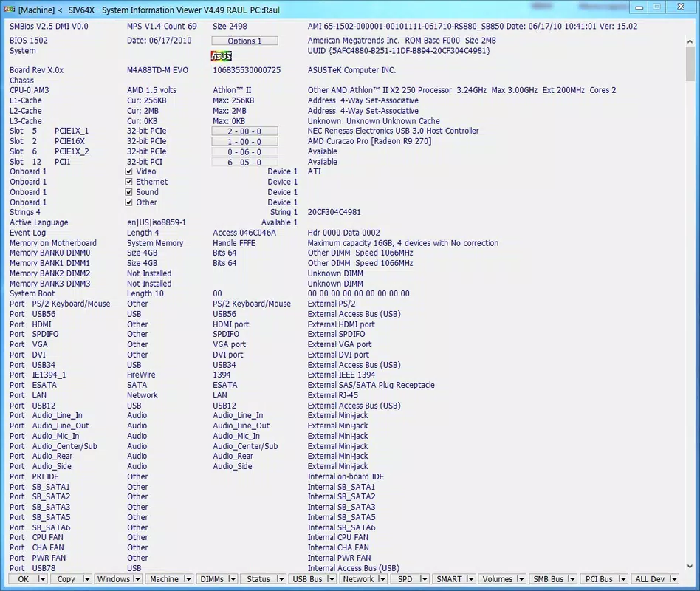Toggle the Onboard Ethernet checkbox
The width and height of the screenshot is (700, 591).
[128, 182]
